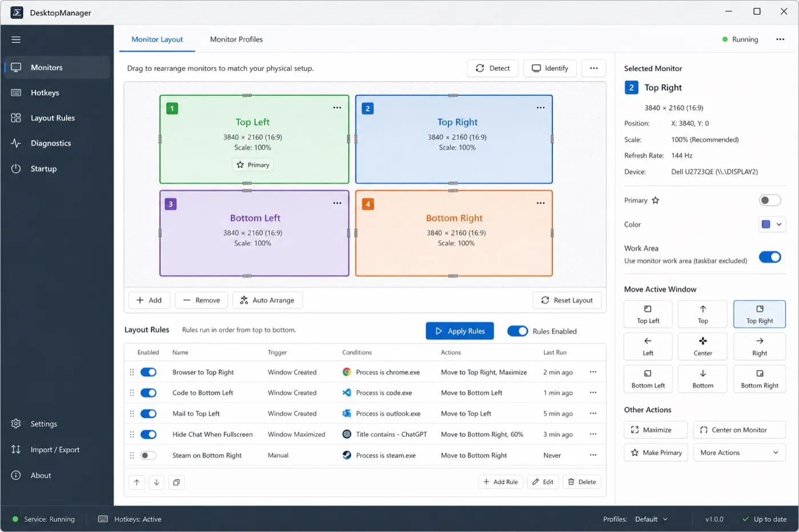This screenshot has height=532, width=799.
Task: Open Hotkeys in the sidebar
Action: (55, 93)
